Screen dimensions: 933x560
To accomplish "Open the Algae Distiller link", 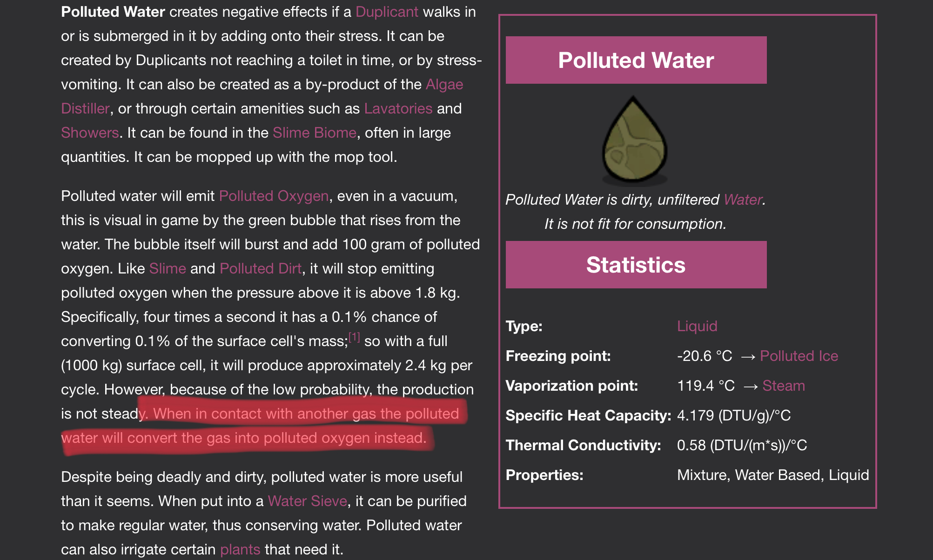I will 444,85.
